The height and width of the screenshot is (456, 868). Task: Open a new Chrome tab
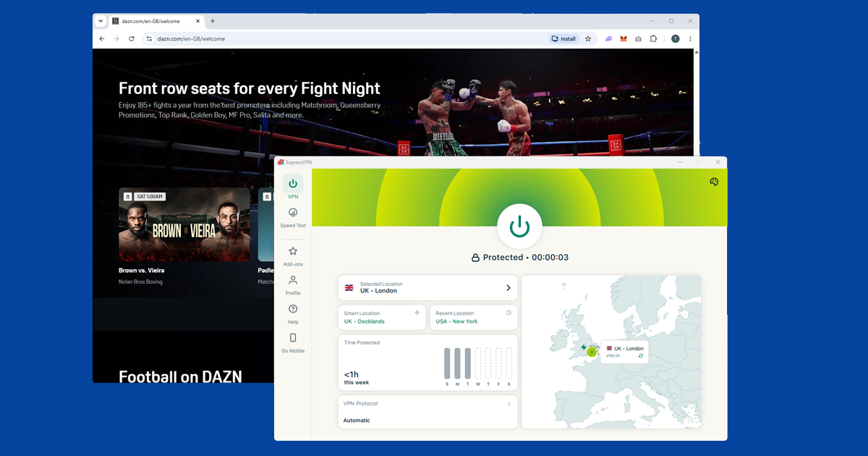[213, 21]
